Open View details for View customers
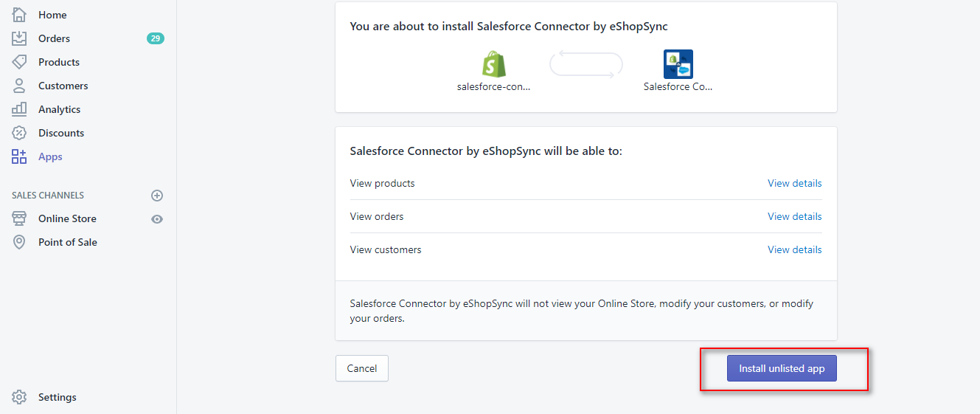The height and width of the screenshot is (414, 980). coord(794,249)
